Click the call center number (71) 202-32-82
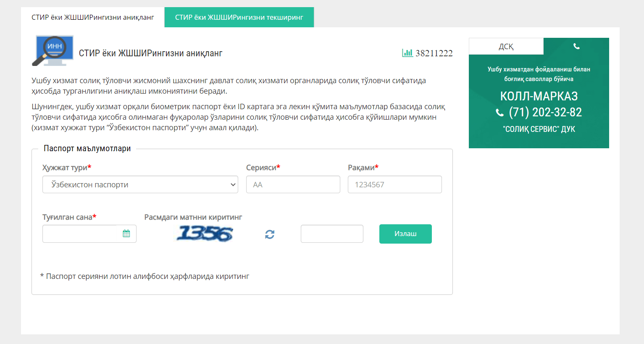Screen dimensions: 644x344 pyautogui.click(x=545, y=112)
